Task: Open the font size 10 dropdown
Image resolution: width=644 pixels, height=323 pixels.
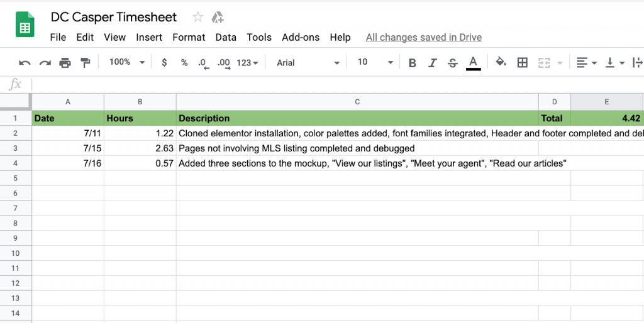Action: (x=375, y=62)
